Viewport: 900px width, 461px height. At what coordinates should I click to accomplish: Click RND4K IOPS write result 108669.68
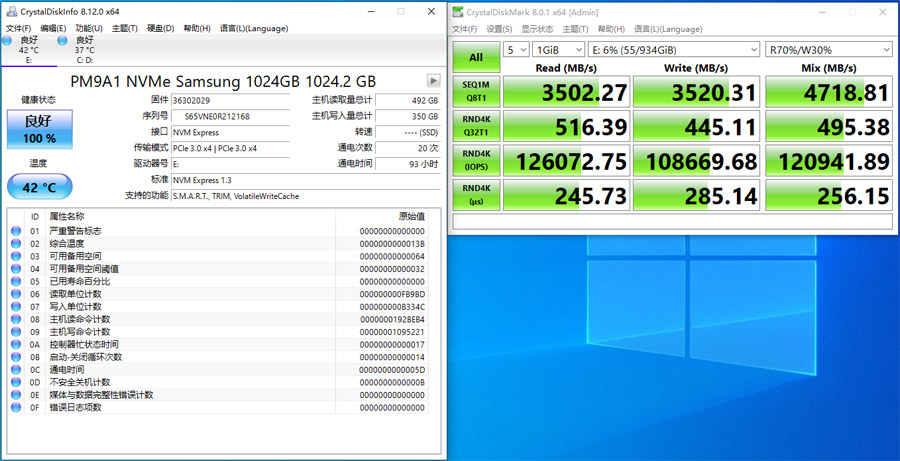(696, 161)
